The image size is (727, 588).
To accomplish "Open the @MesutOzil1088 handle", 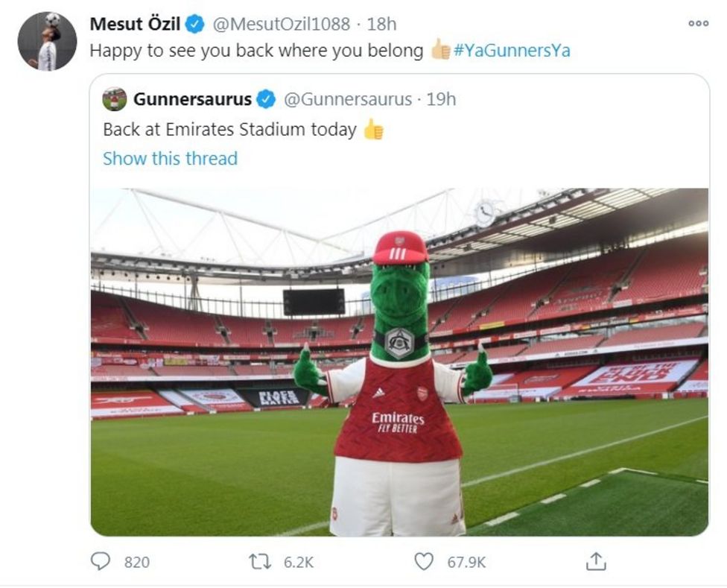I will [x=282, y=24].
